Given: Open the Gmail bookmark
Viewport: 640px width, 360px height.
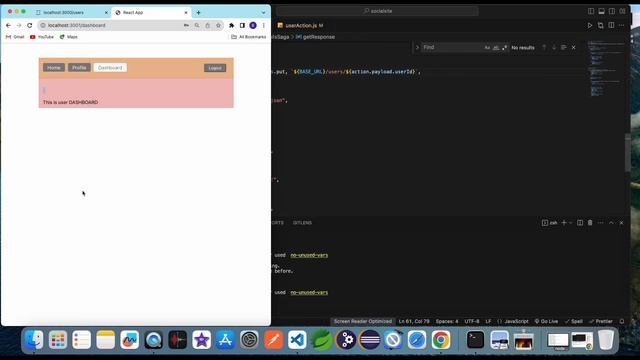Looking at the screenshot, I should point(15,37).
